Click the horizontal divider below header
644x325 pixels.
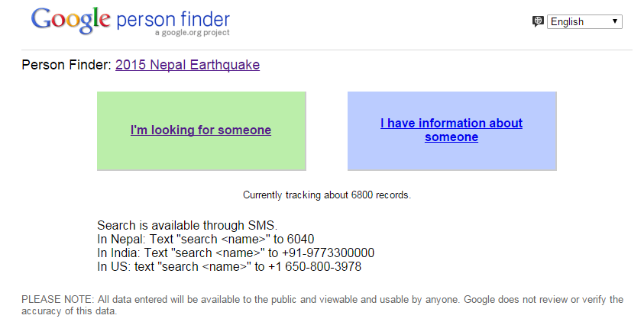(327, 50)
